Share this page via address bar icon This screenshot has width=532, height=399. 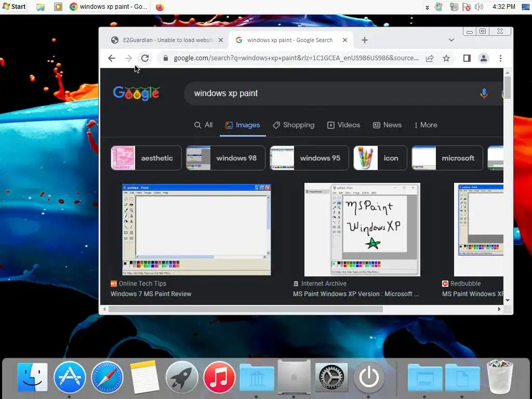tap(430, 58)
